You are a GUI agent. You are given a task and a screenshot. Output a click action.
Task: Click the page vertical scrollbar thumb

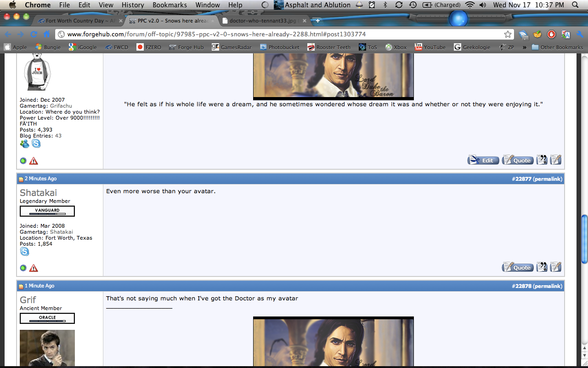584,239
